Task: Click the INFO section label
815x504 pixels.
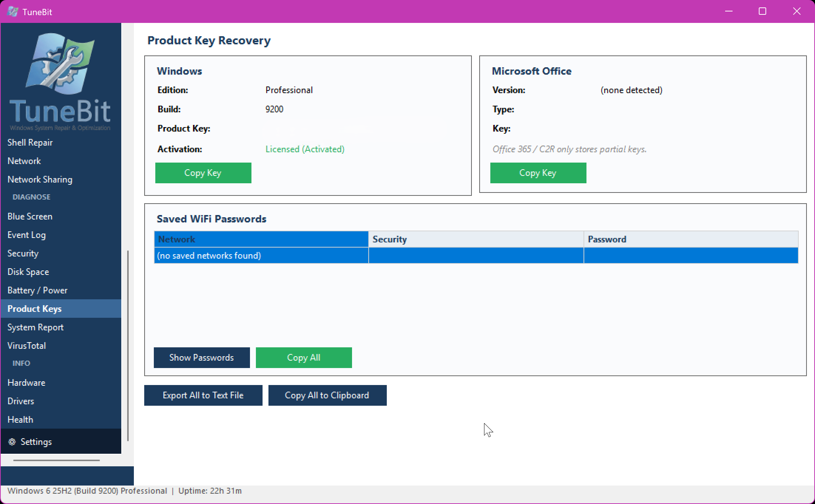Action: coord(21,363)
